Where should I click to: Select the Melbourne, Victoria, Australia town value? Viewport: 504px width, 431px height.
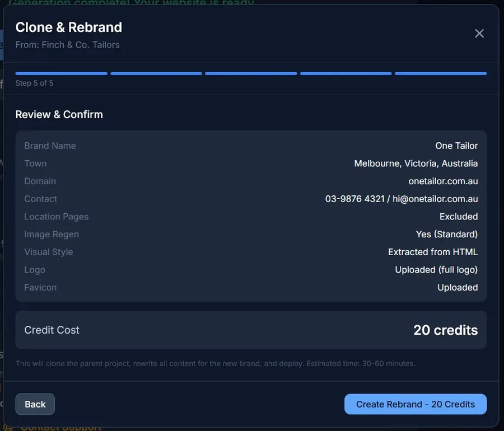(x=416, y=163)
